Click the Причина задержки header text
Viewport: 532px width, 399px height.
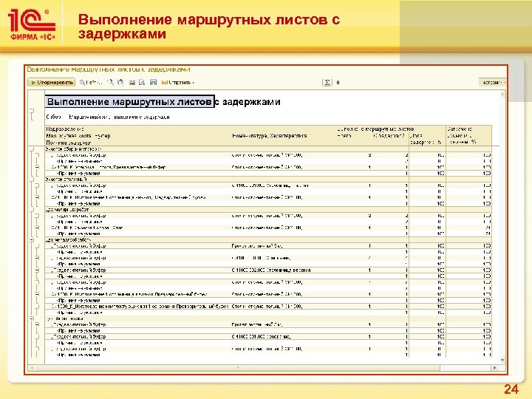pos(68,143)
